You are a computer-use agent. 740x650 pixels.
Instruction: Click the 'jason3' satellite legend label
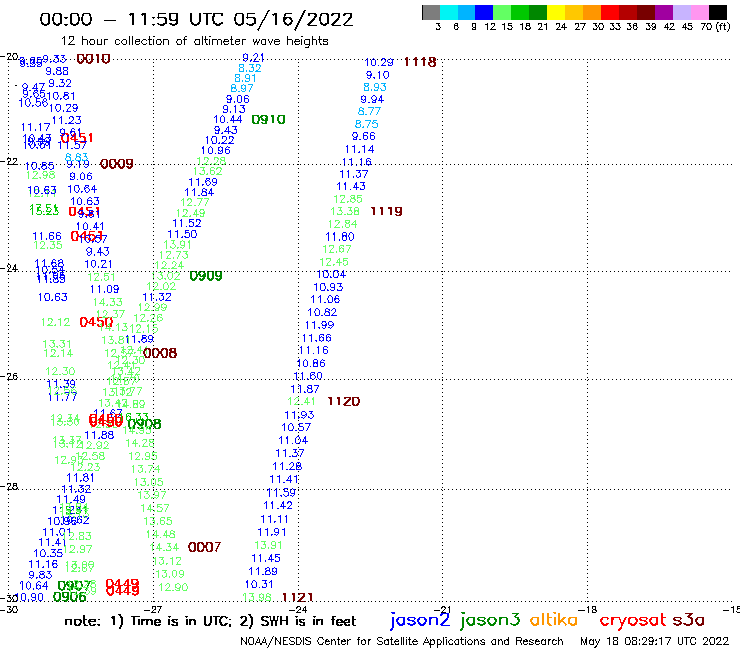coord(490,620)
